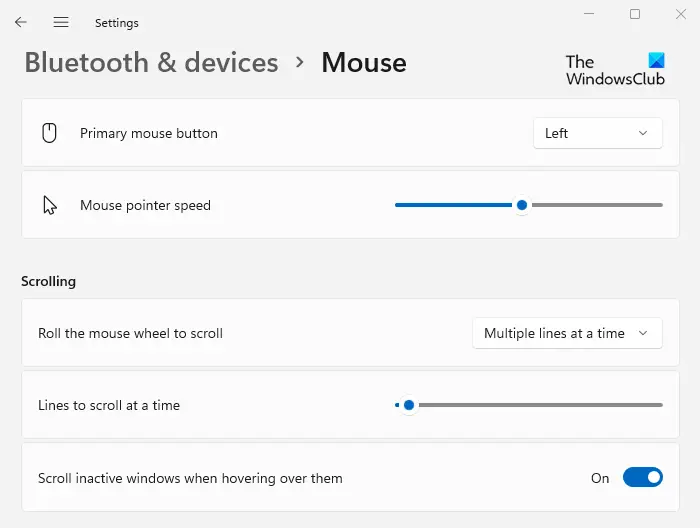Screen dimensions: 700x528
Task: Click the mouse icon beside Primary mouse button
Action: pos(49,133)
